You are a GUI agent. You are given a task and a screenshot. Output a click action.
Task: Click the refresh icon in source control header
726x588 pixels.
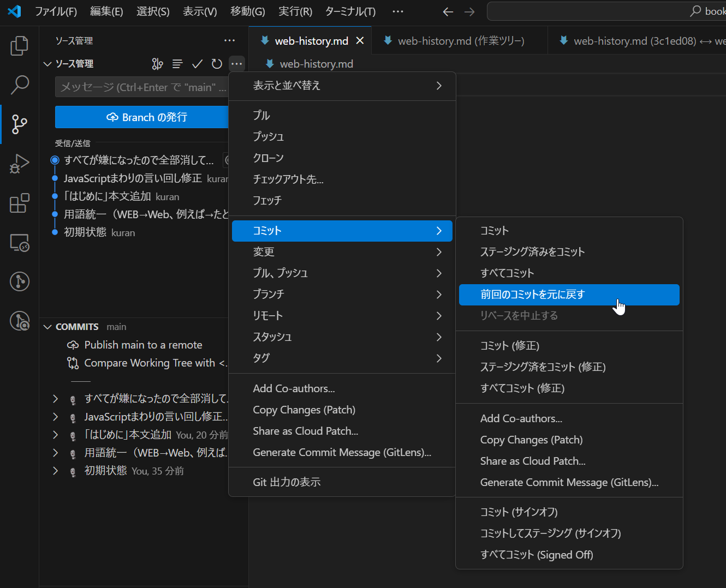pyautogui.click(x=217, y=64)
